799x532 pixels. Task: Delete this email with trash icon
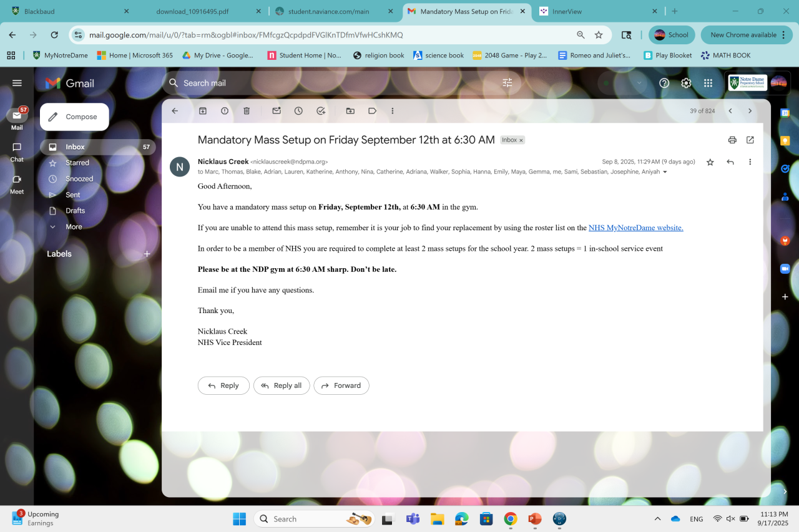(x=247, y=110)
